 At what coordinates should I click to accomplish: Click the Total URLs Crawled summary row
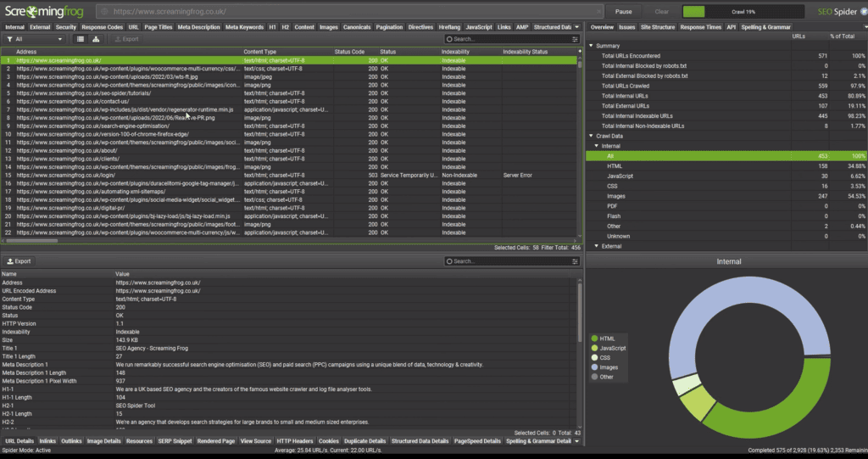(726, 86)
